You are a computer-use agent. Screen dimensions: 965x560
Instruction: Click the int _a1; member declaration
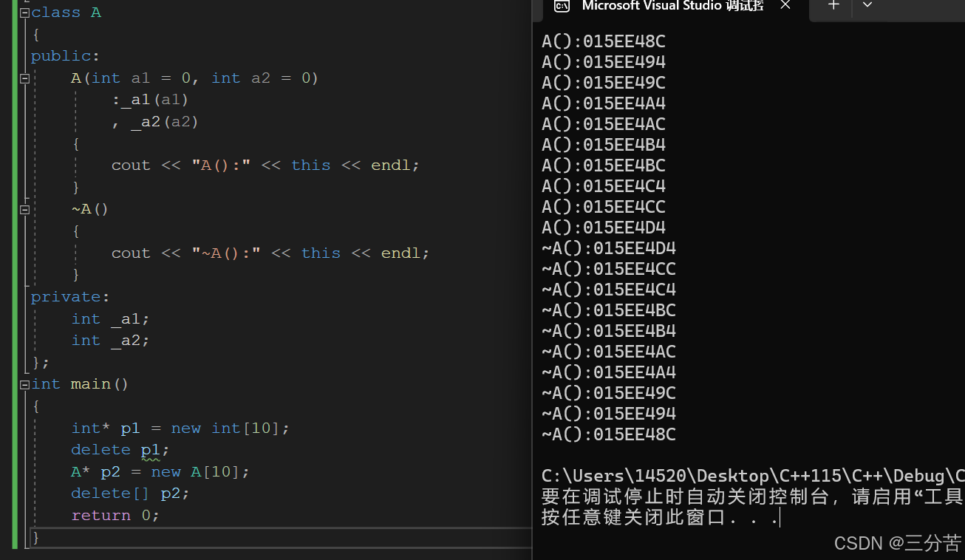click(x=110, y=319)
